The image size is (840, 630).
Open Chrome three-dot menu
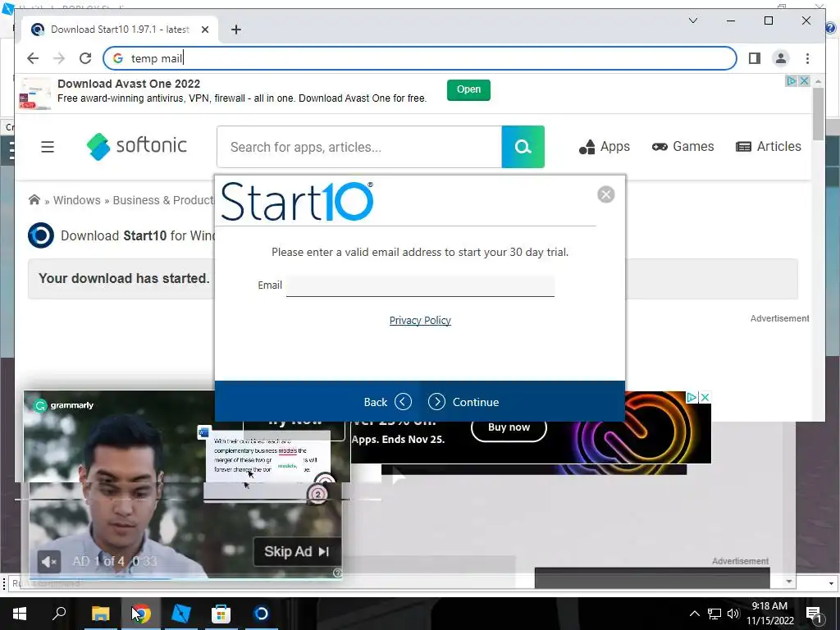click(807, 58)
